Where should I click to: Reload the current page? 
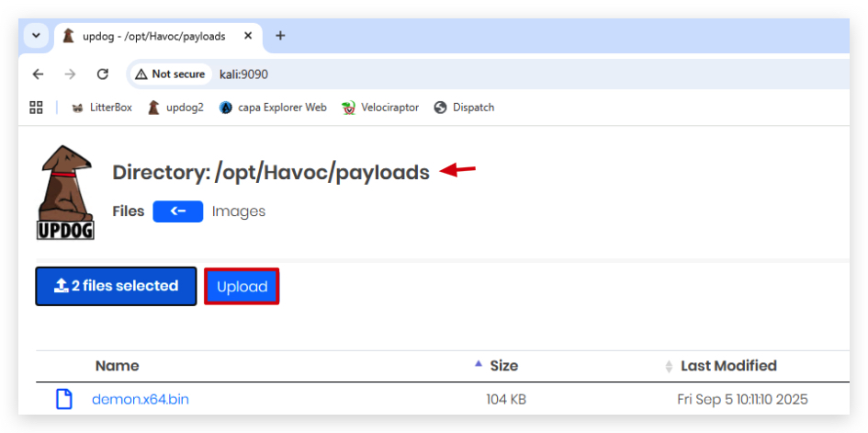102,74
